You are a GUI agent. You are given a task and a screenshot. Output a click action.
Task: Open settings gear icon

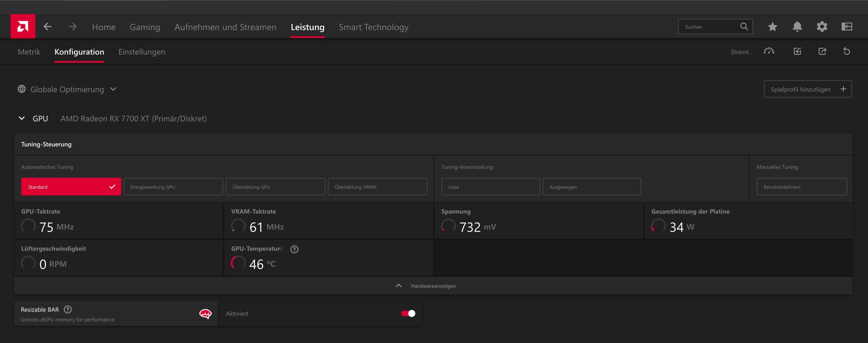[822, 27]
